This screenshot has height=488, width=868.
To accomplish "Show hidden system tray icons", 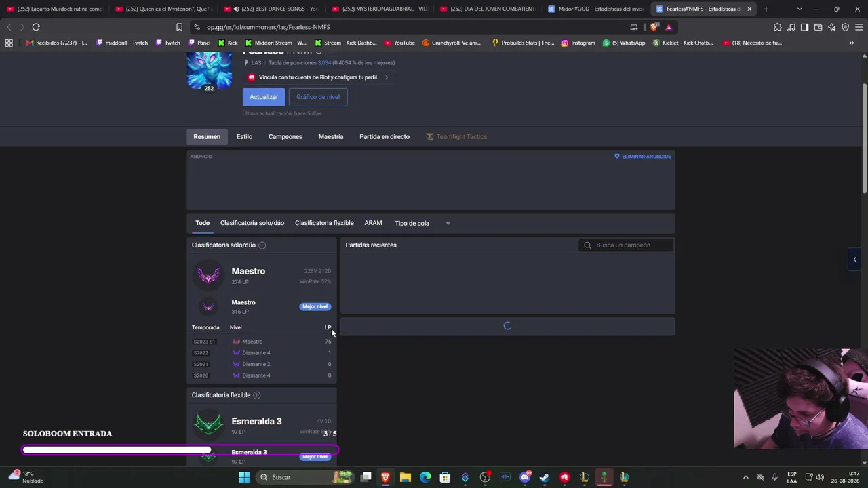I will point(745,477).
